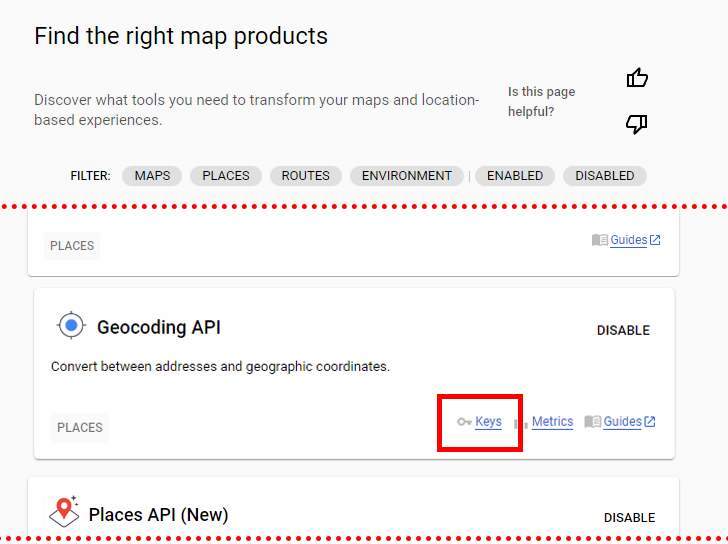Click the book icon in Geocoding API card

click(592, 422)
